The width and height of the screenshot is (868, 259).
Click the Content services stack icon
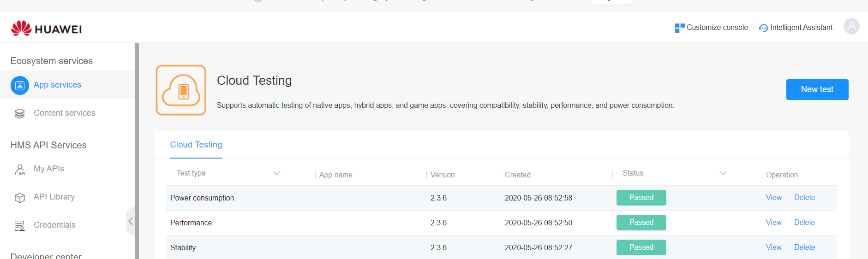(x=19, y=113)
